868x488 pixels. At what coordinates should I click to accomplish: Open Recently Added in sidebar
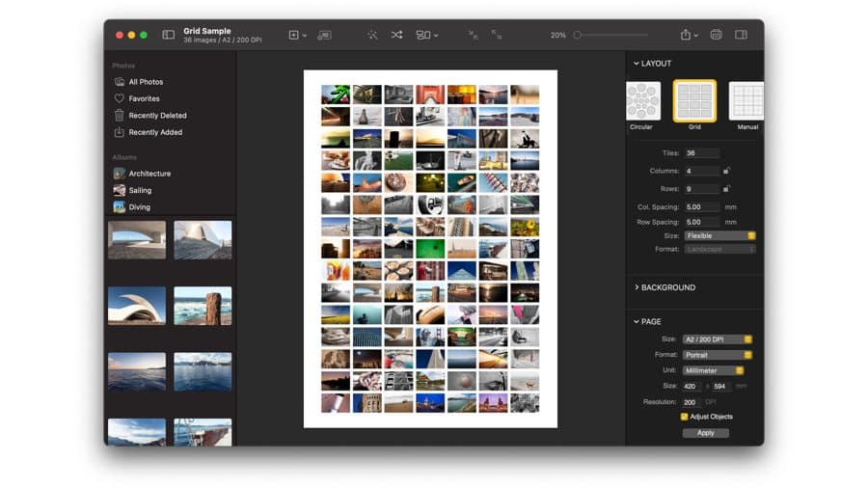pyautogui.click(x=155, y=132)
